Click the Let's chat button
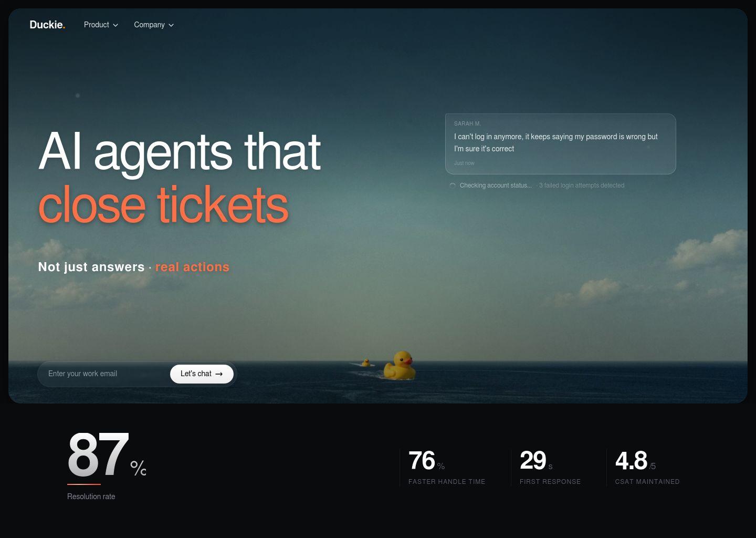This screenshot has width=756, height=538. (202, 374)
